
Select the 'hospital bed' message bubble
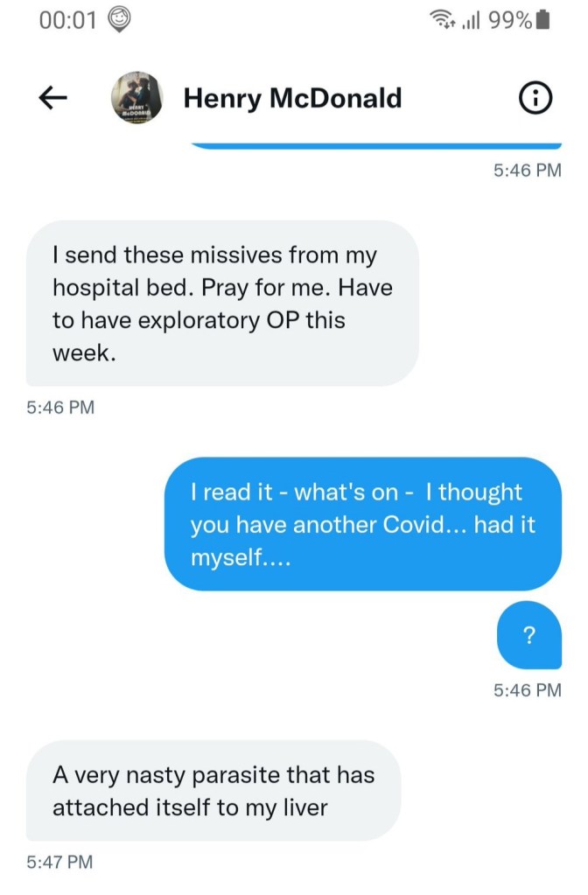(x=221, y=304)
